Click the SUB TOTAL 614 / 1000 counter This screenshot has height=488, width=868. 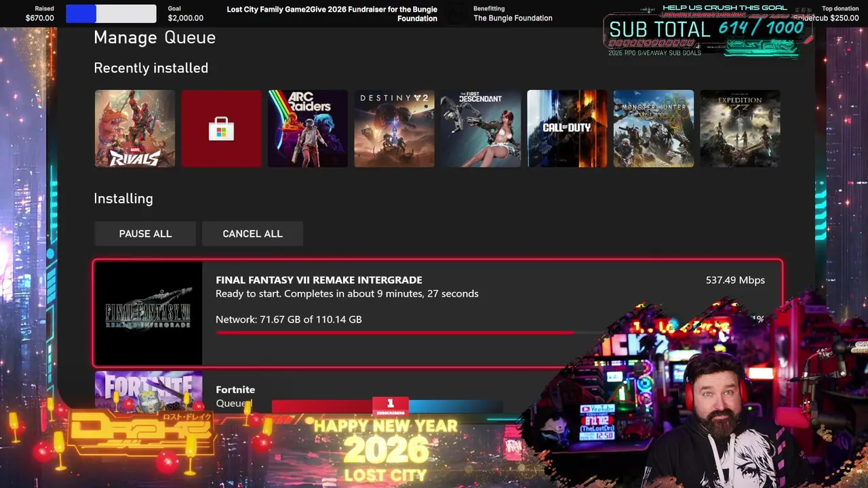(x=707, y=28)
